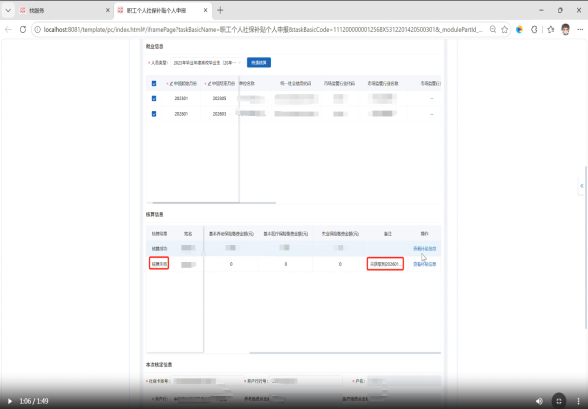Click the zoom magnifier icon in address bar
Viewport: 588px width, 409px height.
point(493,29)
